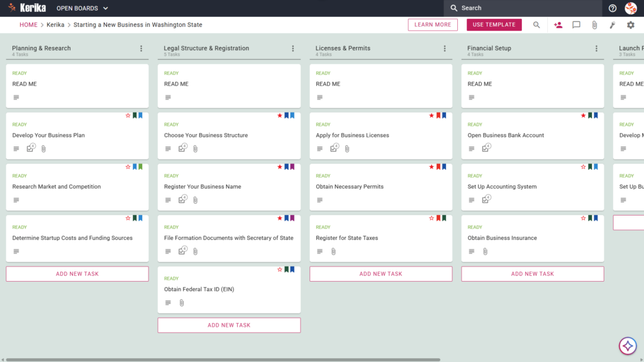Open details icon on Research Market and Competition

[x=16, y=200]
